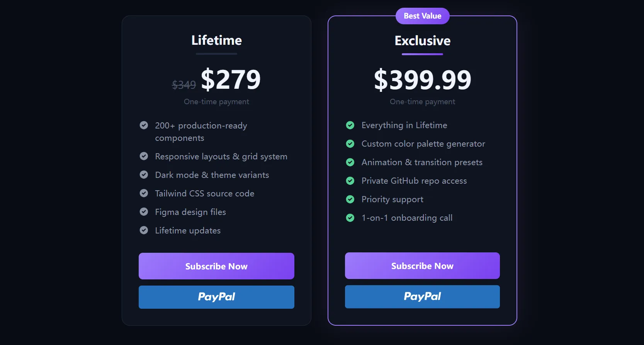Click the crossed-out $349 original price
This screenshot has width=644, height=345.
[184, 85]
